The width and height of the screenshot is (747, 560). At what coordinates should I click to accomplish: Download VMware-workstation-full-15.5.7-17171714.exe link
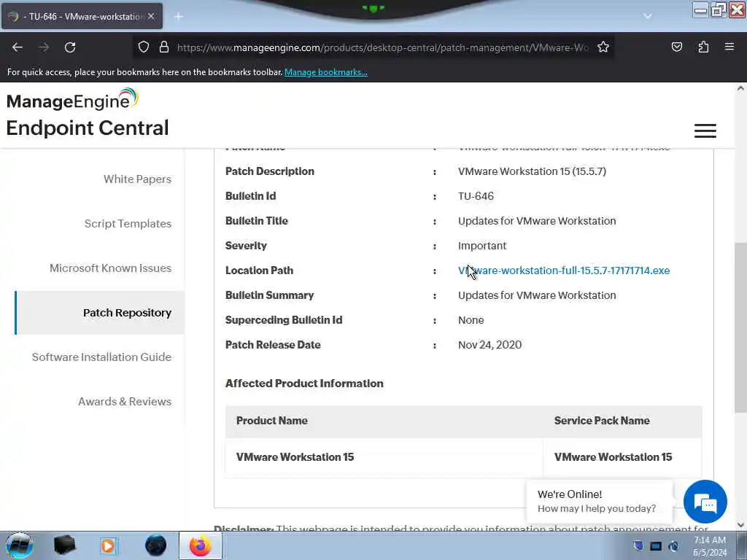(564, 271)
